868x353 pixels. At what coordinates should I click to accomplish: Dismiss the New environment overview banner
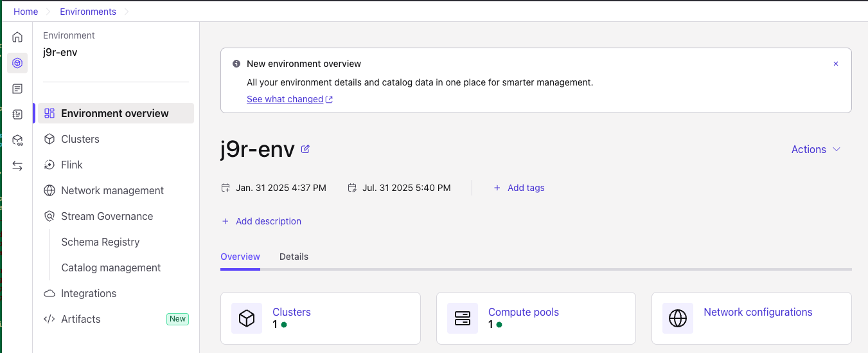835,64
